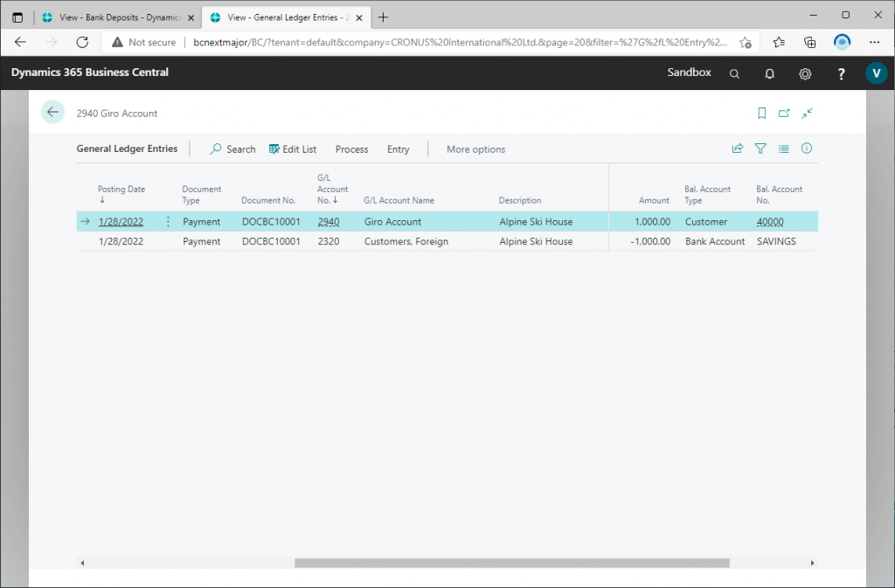Close the Bank Deposits browser tab

[191, 17]
